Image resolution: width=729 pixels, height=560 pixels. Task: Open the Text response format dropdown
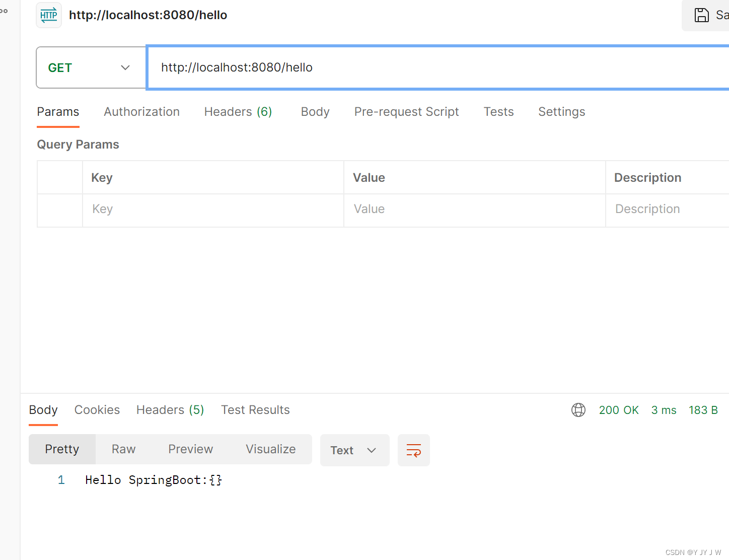pyautogui.click(x=354, y=450)
